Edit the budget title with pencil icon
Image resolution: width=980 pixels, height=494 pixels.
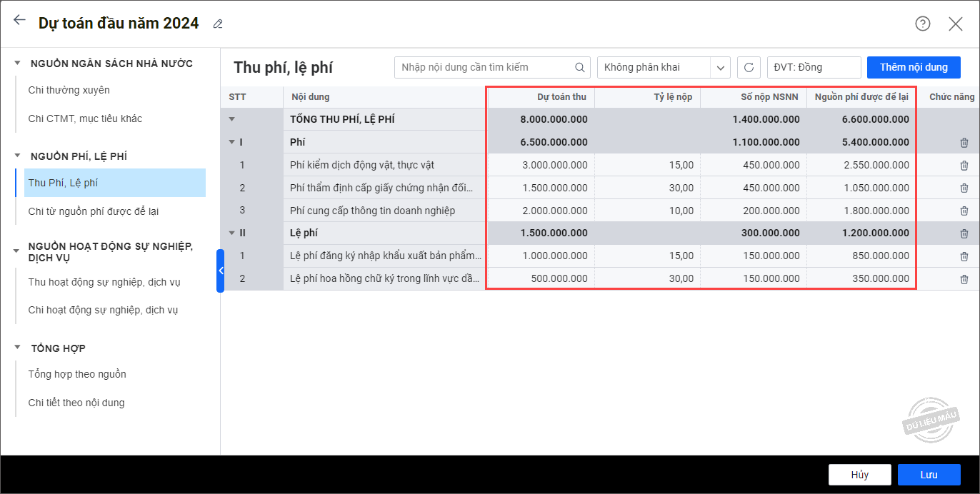(x=218, y=24)
